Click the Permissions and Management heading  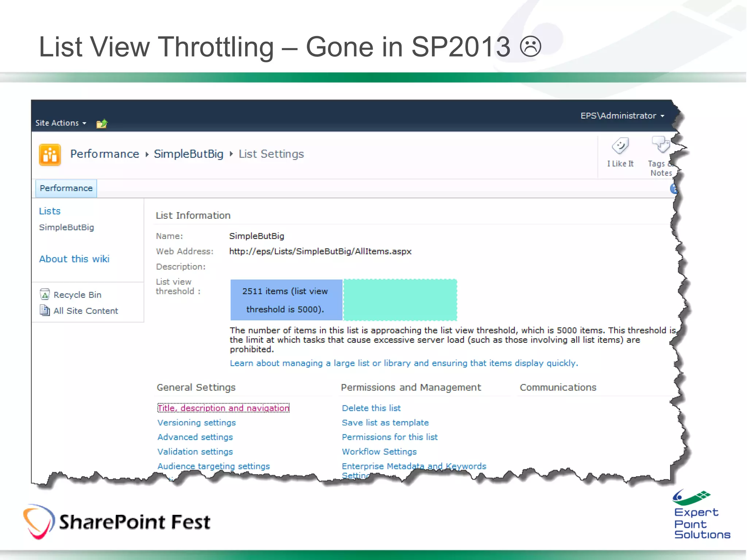tap(411, 387)
